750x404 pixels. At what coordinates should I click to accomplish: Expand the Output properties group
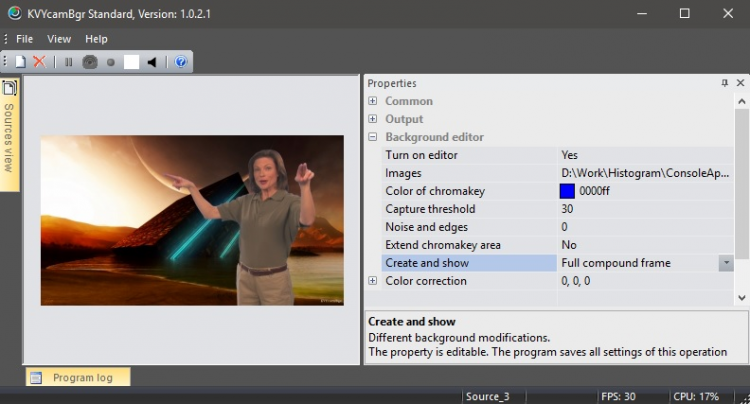(x=373, y=119)
